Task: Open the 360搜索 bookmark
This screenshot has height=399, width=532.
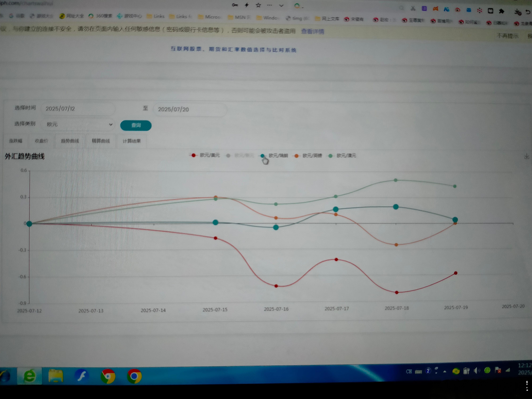Action: (x=101, y=16)
